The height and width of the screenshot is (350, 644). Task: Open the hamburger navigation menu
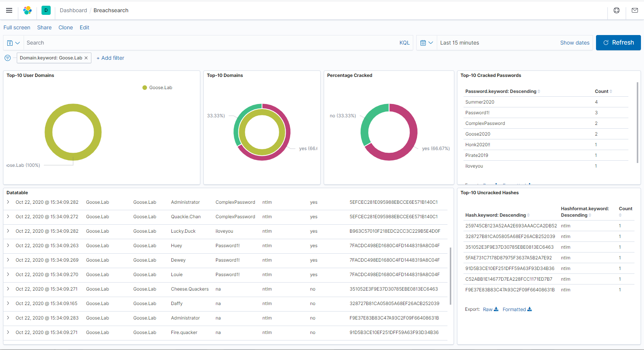9,10
